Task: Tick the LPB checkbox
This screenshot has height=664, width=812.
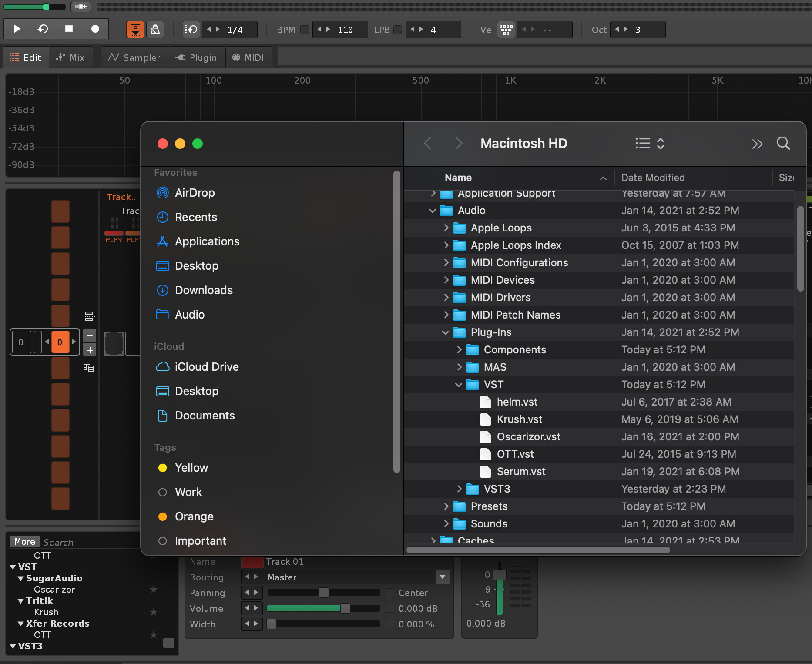Action: [x=397, y=30]
